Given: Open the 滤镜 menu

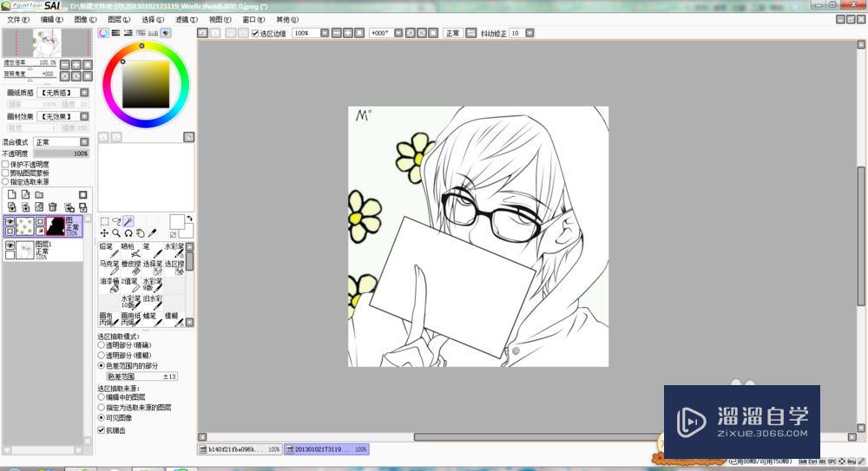Looking at the screenshot, I should tap(187, 19).
